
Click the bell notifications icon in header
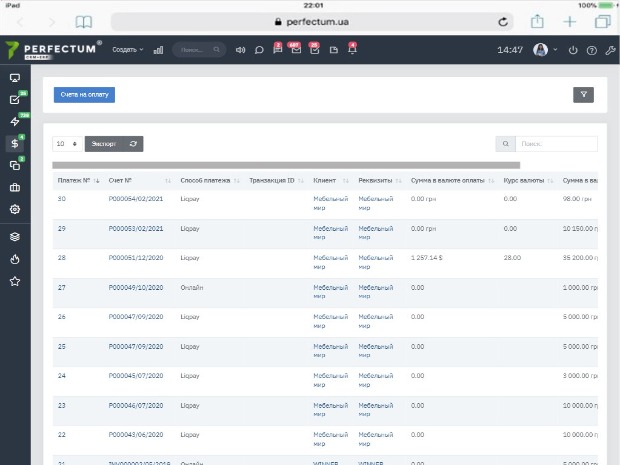[352, 49]
